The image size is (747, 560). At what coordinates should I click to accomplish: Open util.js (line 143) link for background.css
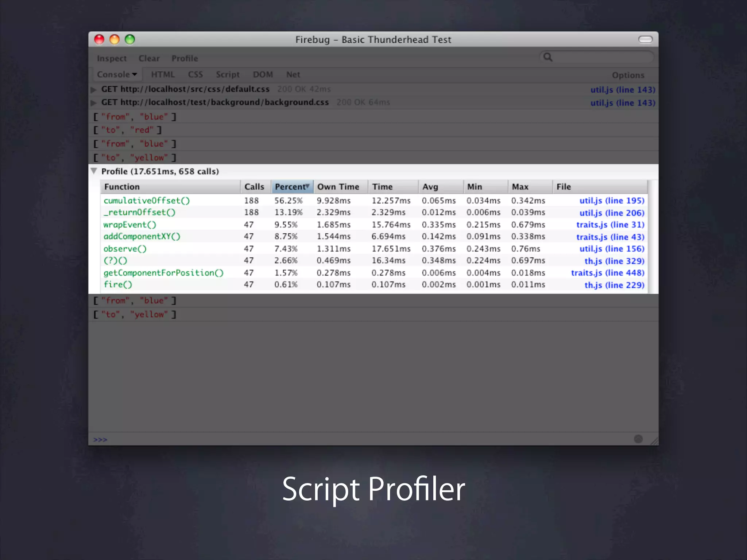[623, 103]
